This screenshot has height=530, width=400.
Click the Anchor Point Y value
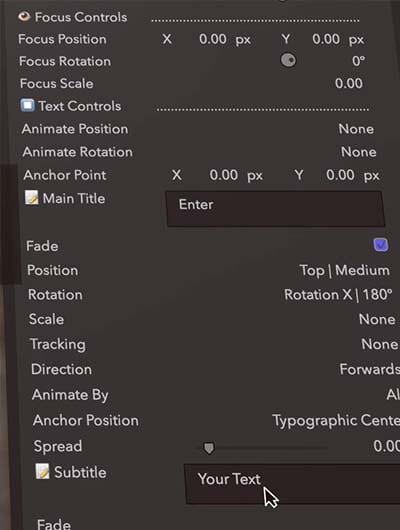[340, 175]
